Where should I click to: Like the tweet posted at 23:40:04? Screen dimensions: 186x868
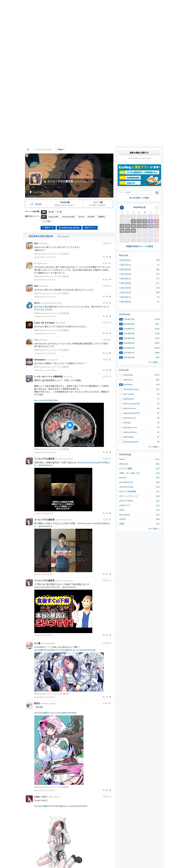[x=110, y=574]
